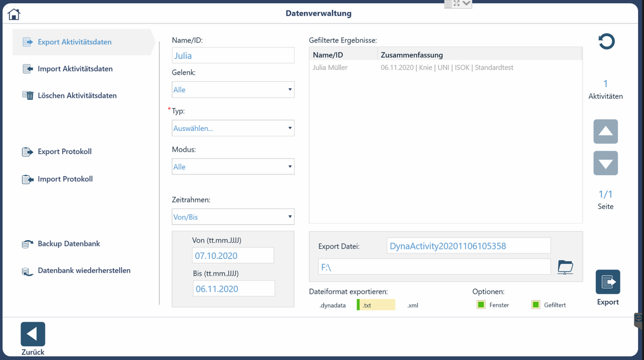
Task: Go back with Zurück arrow
Action: click(x=33, y=334)
